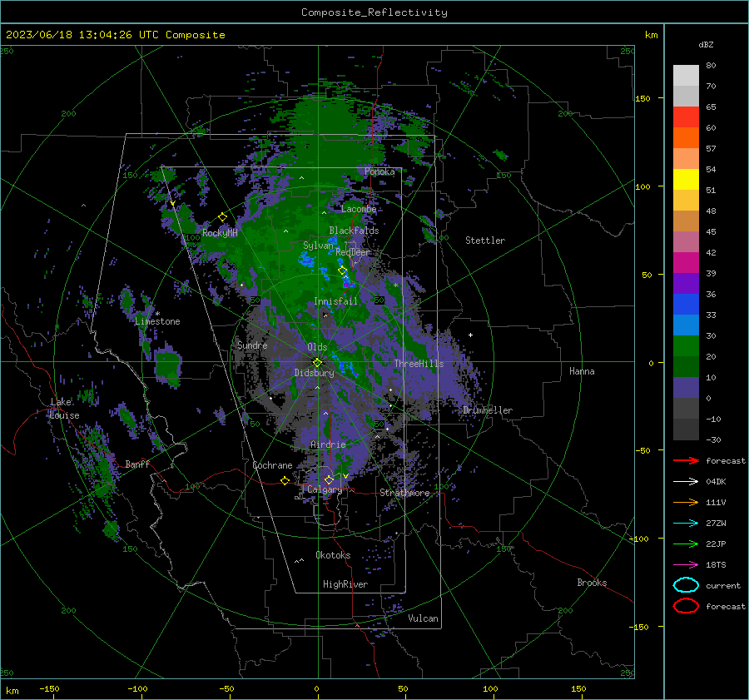Click the orange 111V arrow in legend
Image resolution: width=749 pixels, height=700 pixels.
686,502
